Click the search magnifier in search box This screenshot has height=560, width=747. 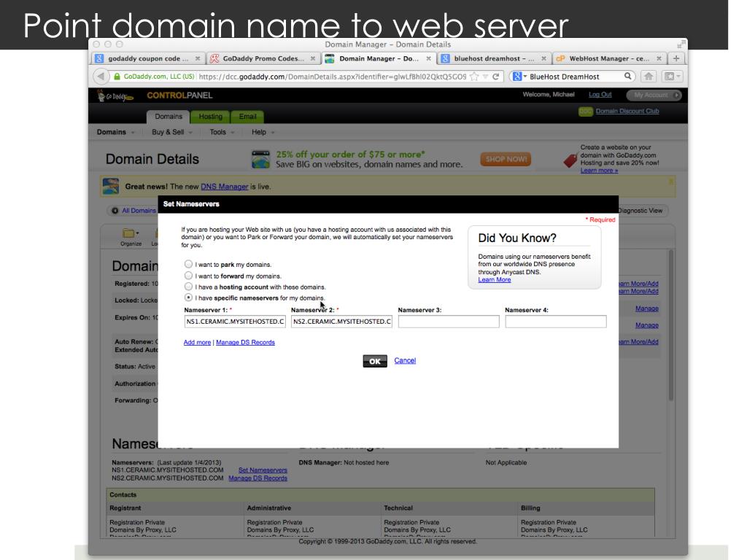click(628, 76)
